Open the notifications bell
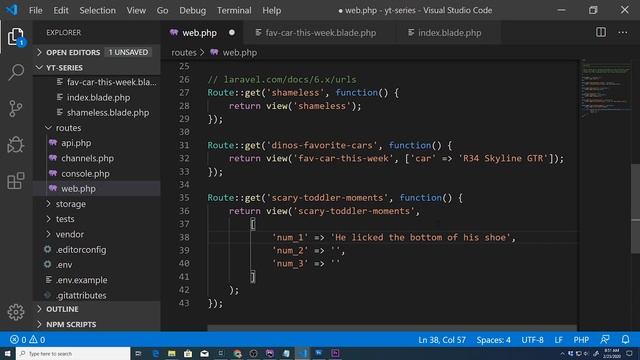 625,339
